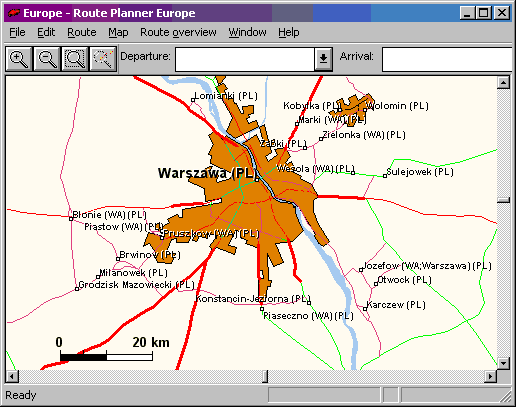
Task: Close the Route Planner Europe window
Action: [502, 13]
